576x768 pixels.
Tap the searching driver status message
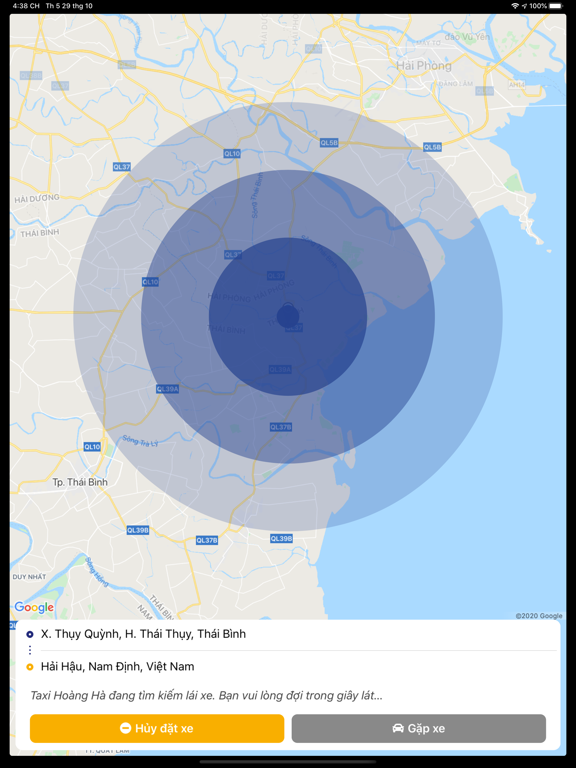point(206,696)
